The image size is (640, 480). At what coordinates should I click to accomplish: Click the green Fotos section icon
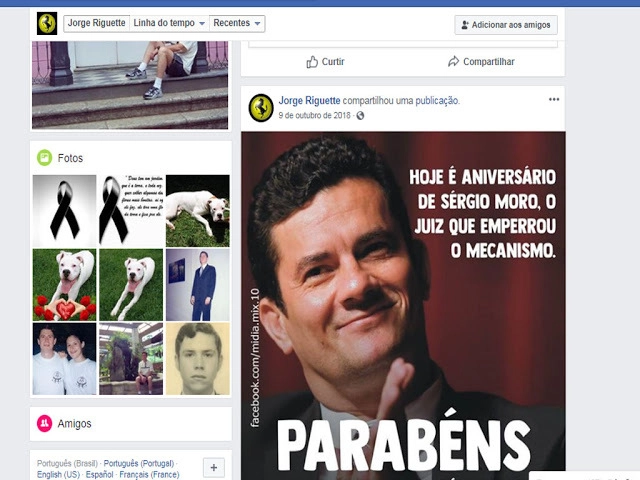tap(44, 158)
